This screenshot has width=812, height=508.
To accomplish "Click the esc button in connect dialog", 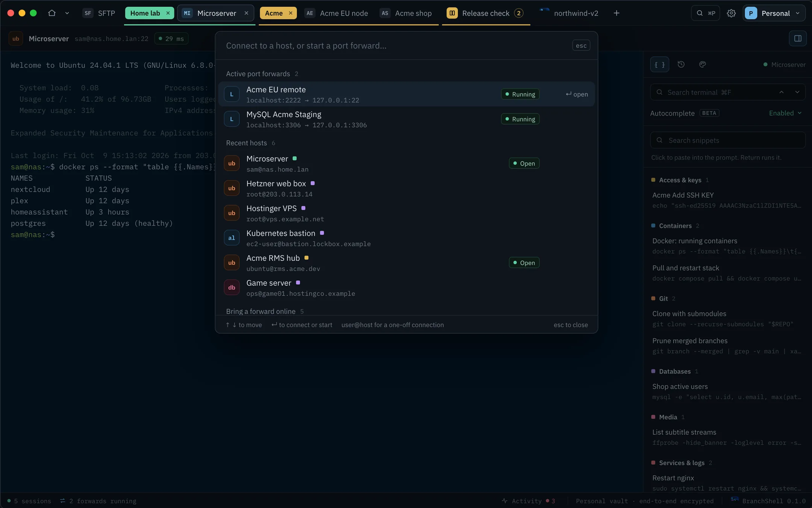I will 581,46.
